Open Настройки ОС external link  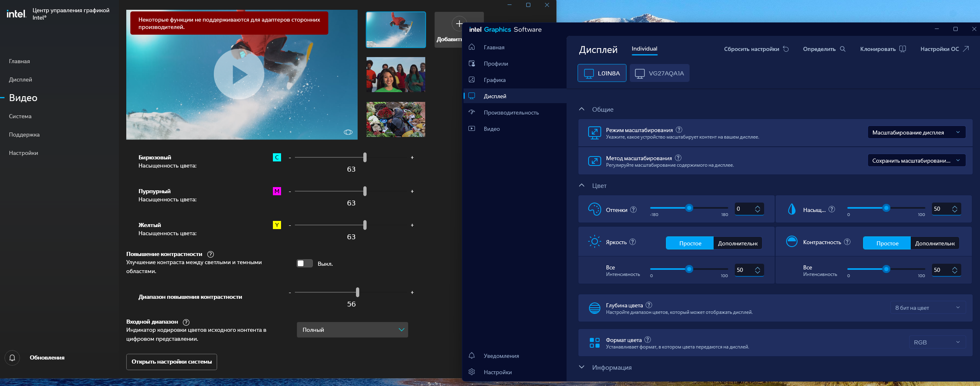coord(945,49)
